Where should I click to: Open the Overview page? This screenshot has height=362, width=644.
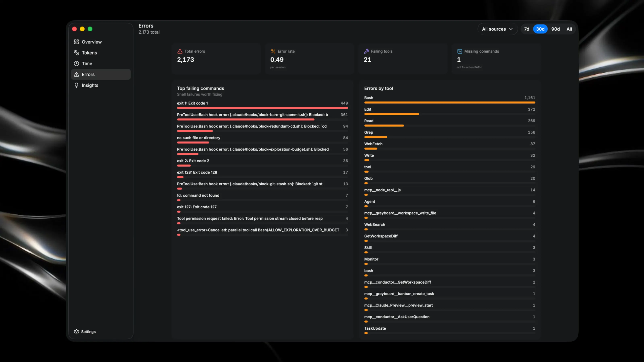pyautogui.click(x=101, y=42)
